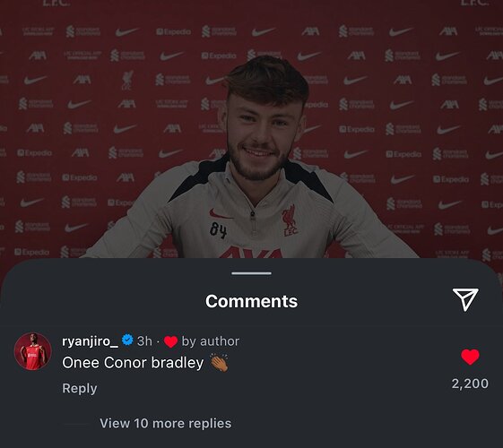
Task: Click the red Nike swoosh on the jacket
Action: (x=221, y=214)
